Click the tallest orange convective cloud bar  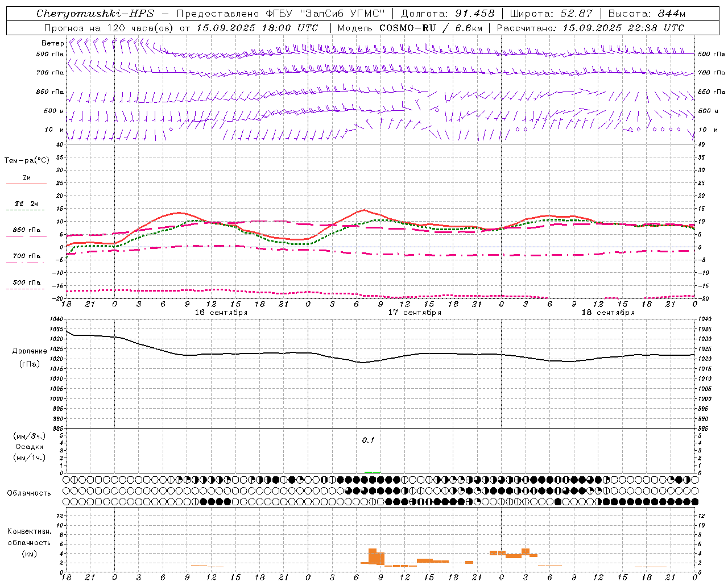click(373, 556)
